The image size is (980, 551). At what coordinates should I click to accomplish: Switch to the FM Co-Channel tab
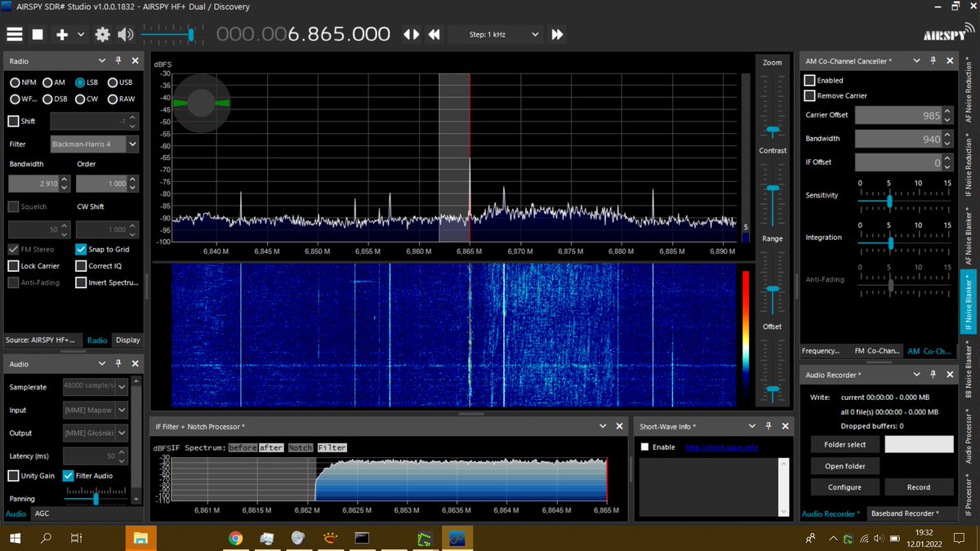pyautogui.click(x=875, y=351)
